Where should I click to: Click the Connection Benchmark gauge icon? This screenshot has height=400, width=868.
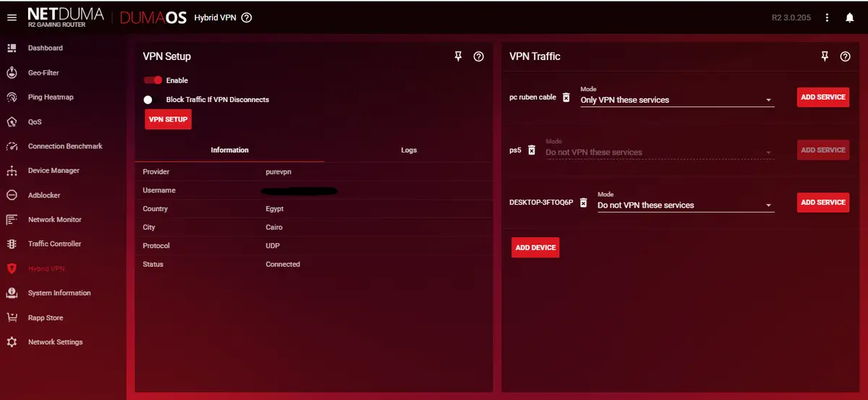point(12,146)
